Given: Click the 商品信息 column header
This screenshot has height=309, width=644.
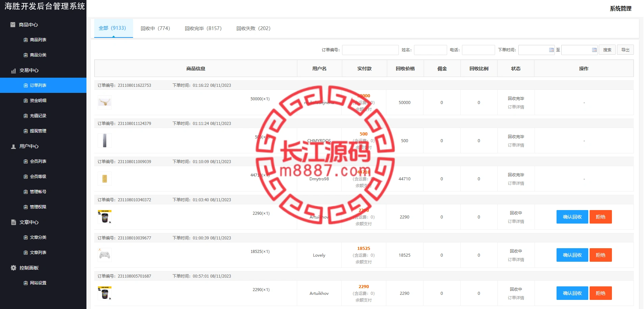Looking at the screenshot, I should pyautogui.click(x=196, y=69).
